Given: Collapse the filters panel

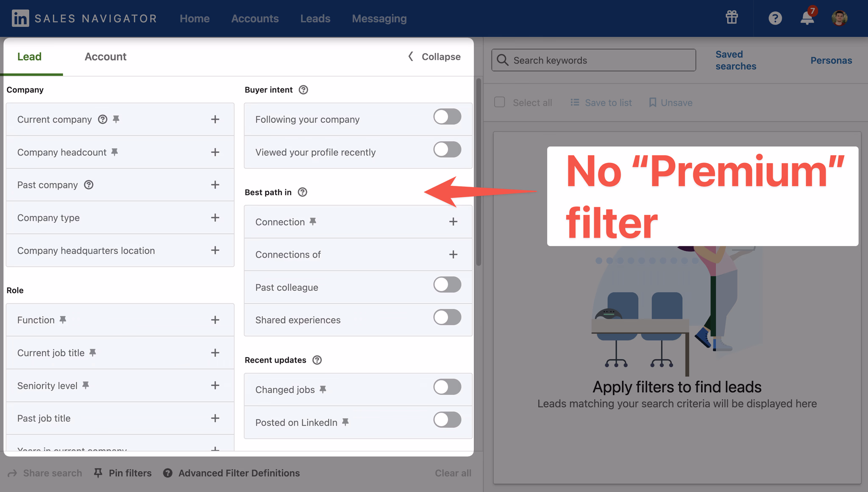Looking at the screenshot, I should [x=434, y=56].
